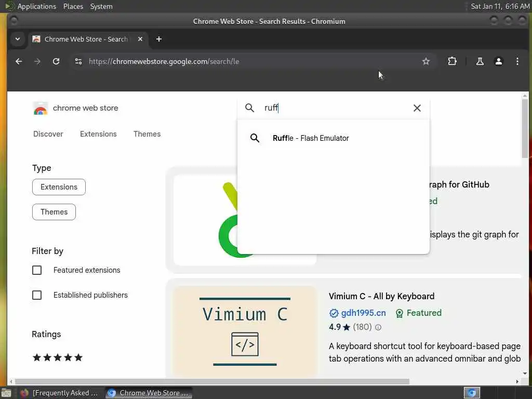Open the git graph extension thumbnail
Screen dimensions: 532x399
(205, 220)
